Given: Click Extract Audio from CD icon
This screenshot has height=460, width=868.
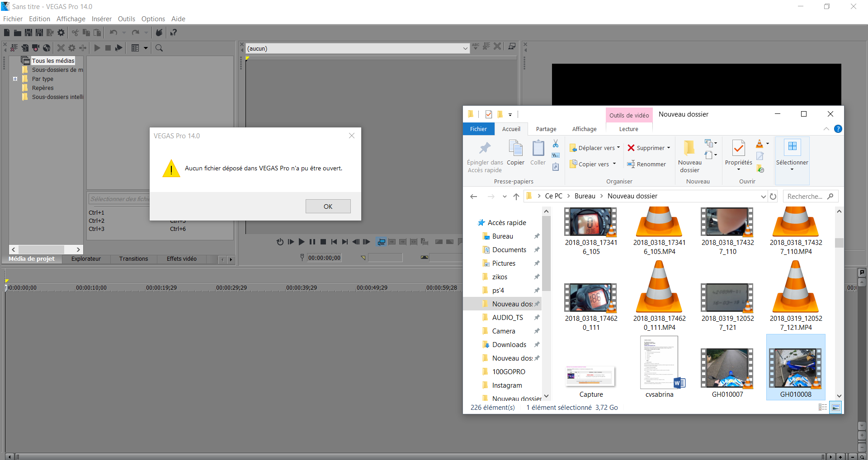Looking at the screenshot, I should coord(47,48).
